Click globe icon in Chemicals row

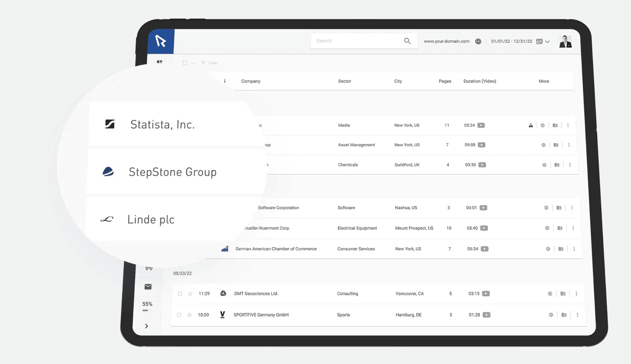[x=544, y=165]
